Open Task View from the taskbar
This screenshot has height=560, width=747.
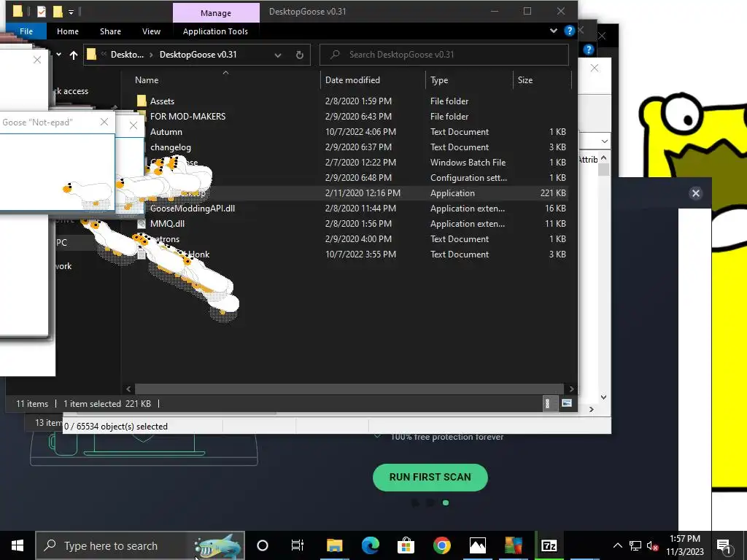(298, 545)
